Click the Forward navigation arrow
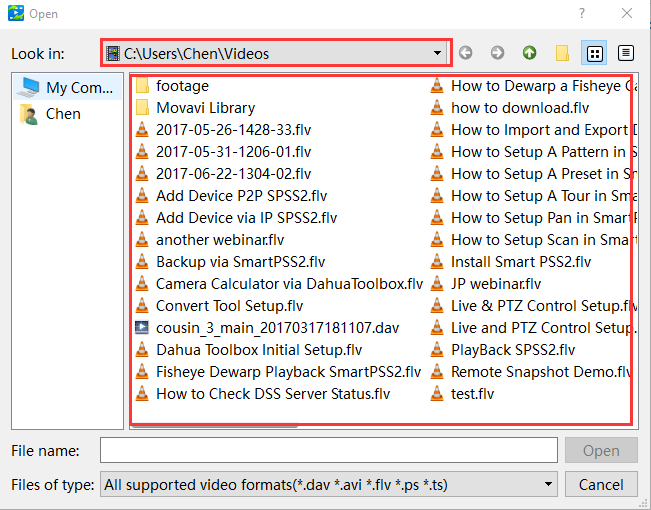This screenshot has height=510, width=651. (x=498, y=53)
